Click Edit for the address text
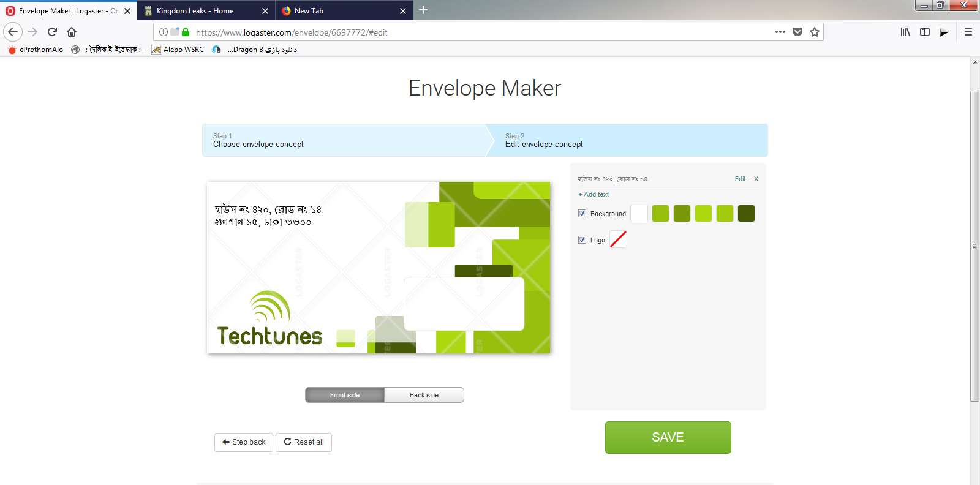Screen dimensions: 980x485 tap(740, 179)
